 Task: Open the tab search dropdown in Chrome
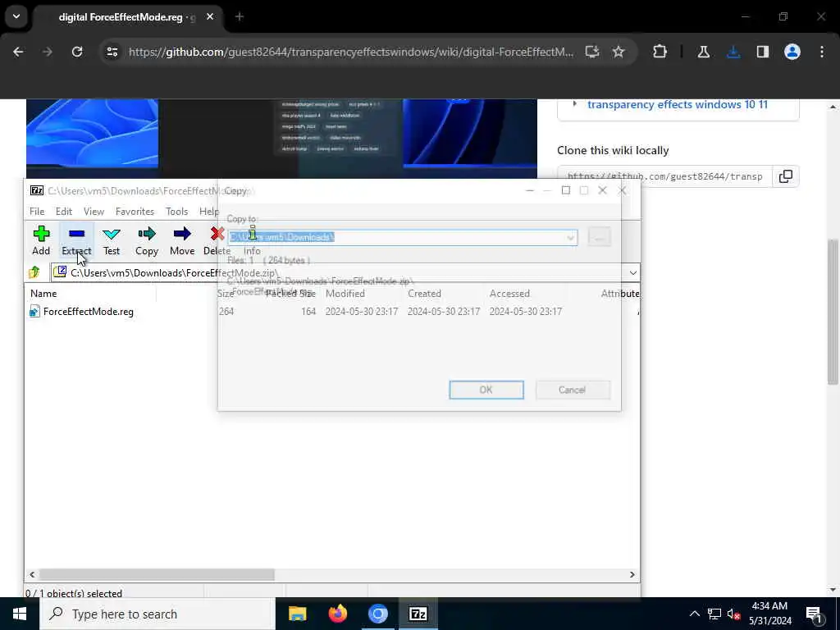pos(16,16)
